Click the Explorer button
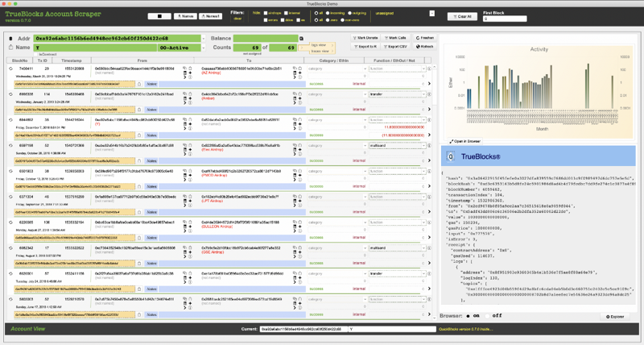This screenshot has height=345, width=644. (615, 317)
